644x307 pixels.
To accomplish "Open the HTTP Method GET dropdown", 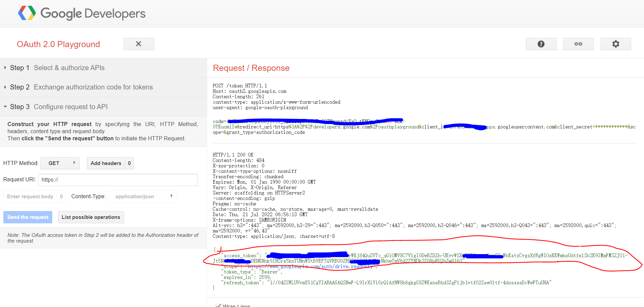I will point(60,163).
